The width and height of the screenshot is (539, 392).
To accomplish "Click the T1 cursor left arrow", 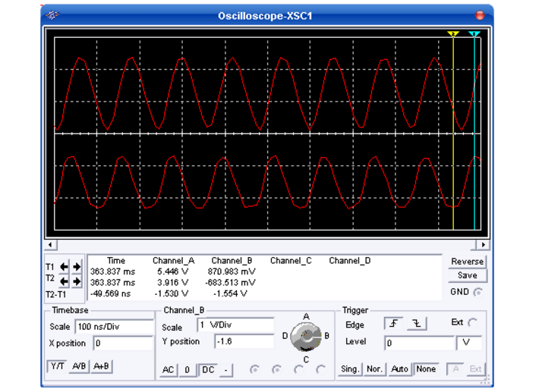I will (65, 267).
